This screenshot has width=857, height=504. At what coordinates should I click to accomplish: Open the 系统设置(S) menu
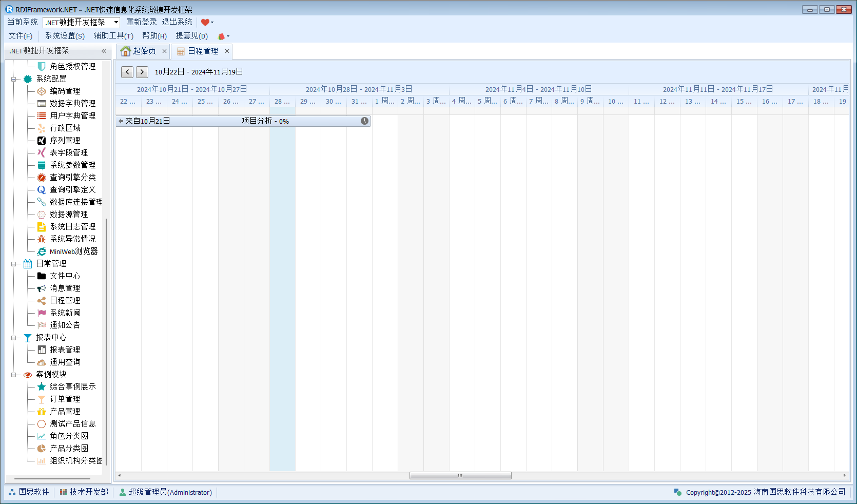click(x=65, y=36)
